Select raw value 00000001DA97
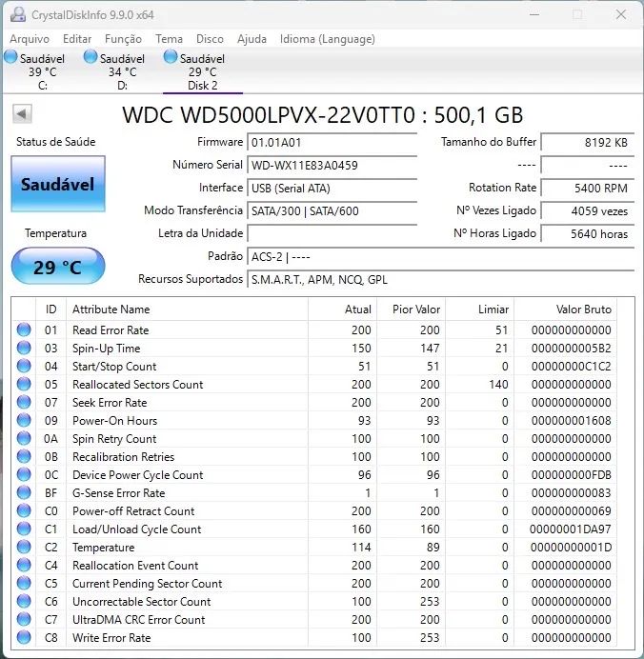The width and height of the screenshot is (644, 659). coord(571,529)
